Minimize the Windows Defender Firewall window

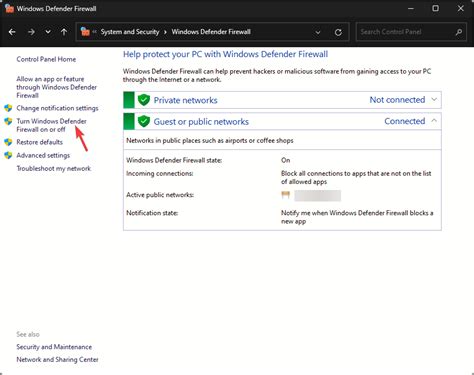click(411, 8)
